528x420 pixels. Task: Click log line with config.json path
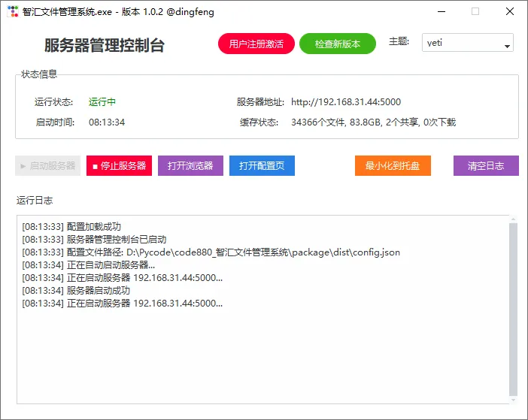tap(211, 252)
